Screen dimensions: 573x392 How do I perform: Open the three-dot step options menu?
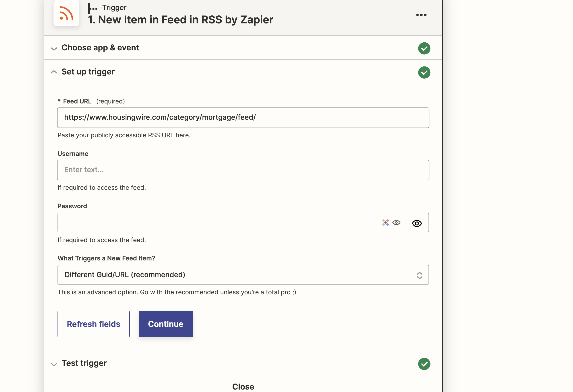pos(421,15)
